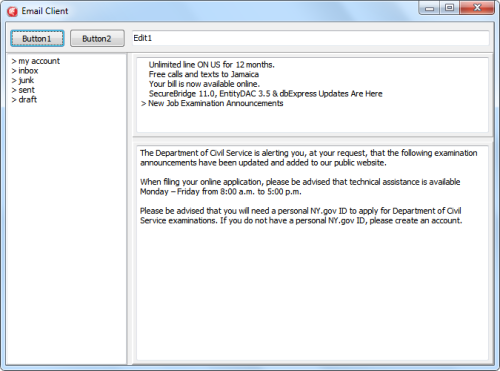Open 'Unlimited line ON US for 12 months' email
This screenshot has height=371, width=500.
212,65
